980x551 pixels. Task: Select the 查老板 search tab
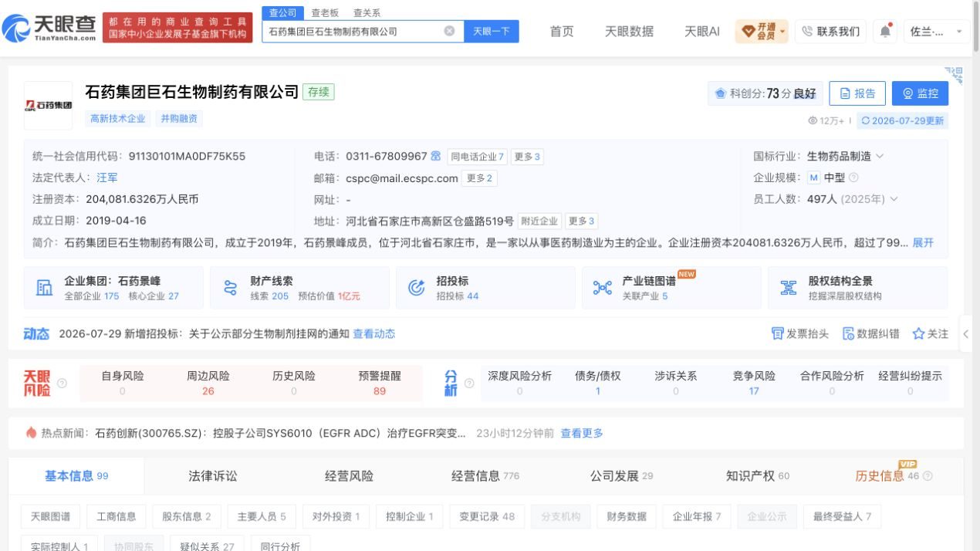(x=325, y=13)
